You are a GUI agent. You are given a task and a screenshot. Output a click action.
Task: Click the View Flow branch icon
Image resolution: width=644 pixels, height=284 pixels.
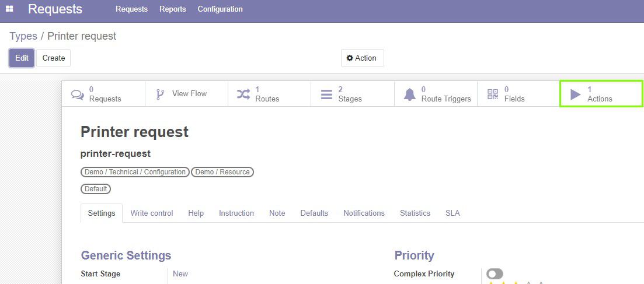tap(160, 94)
